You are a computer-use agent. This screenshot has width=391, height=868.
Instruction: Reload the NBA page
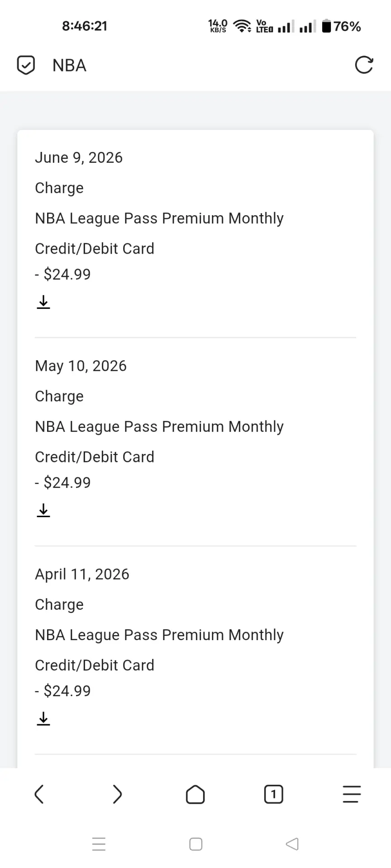tap(364, 65)
